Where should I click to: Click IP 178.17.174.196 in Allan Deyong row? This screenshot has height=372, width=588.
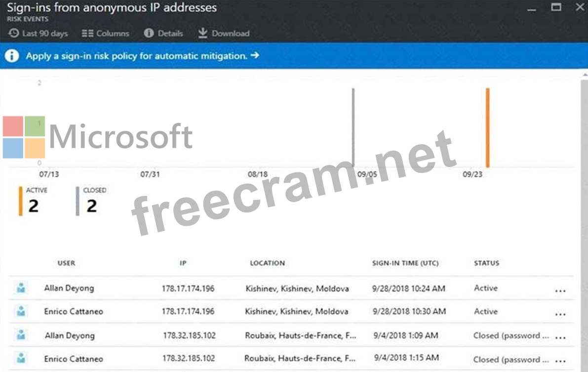(x=188, y=289)
